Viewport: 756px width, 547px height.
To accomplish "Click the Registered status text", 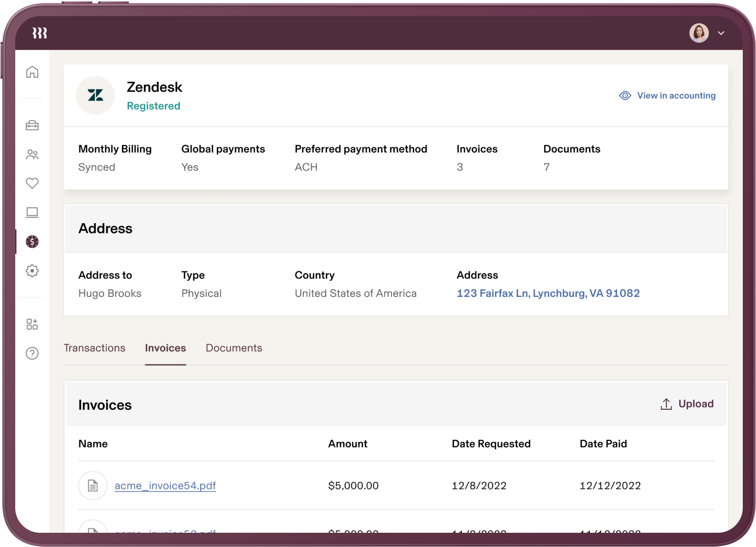I will (x=153, y=106).
